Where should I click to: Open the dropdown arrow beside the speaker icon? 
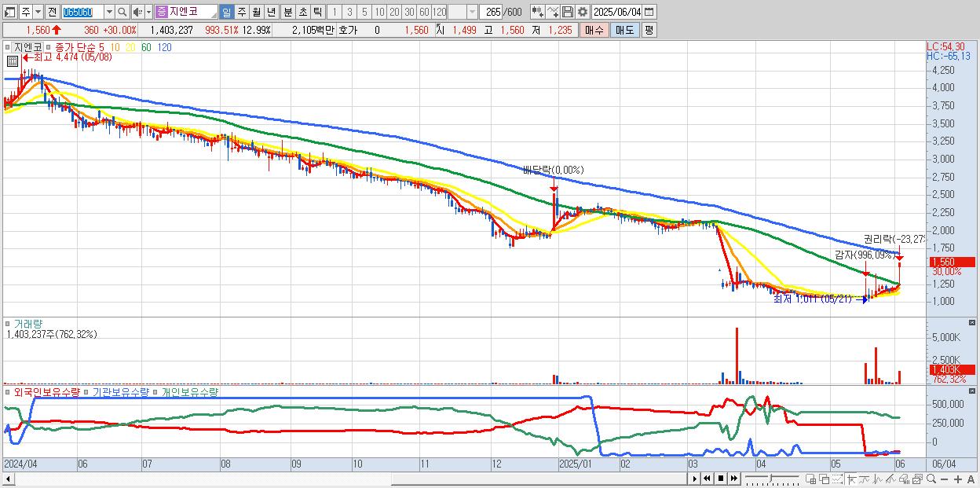click(x=148, y=12)
